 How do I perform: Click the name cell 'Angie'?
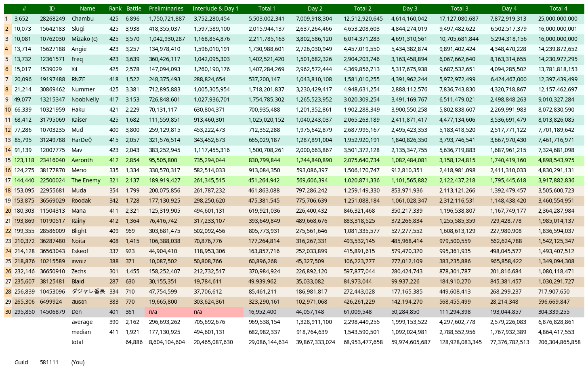(79, 49)
